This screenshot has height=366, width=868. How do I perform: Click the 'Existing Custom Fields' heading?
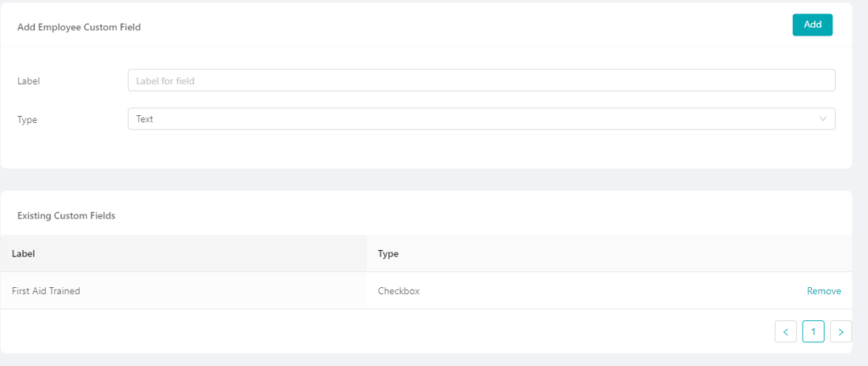coord(66,216)
